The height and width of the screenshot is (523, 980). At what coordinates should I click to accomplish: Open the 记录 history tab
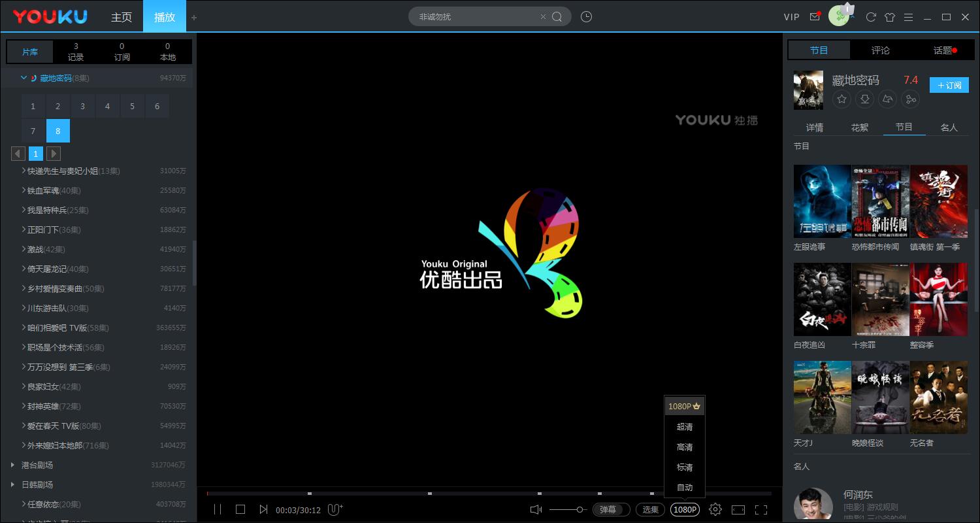tap(76, 52)
